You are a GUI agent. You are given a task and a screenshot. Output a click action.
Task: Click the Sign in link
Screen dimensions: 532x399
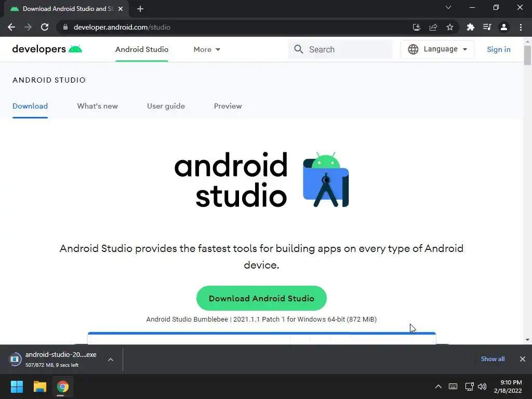point(499,49)
